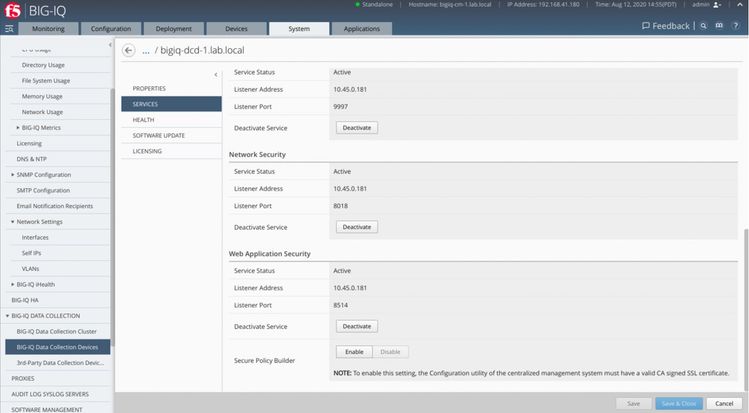Expand the BIG-IQ iHealth tree item
The width and height of the screenshot is (749, 413).
coord(12,285)
